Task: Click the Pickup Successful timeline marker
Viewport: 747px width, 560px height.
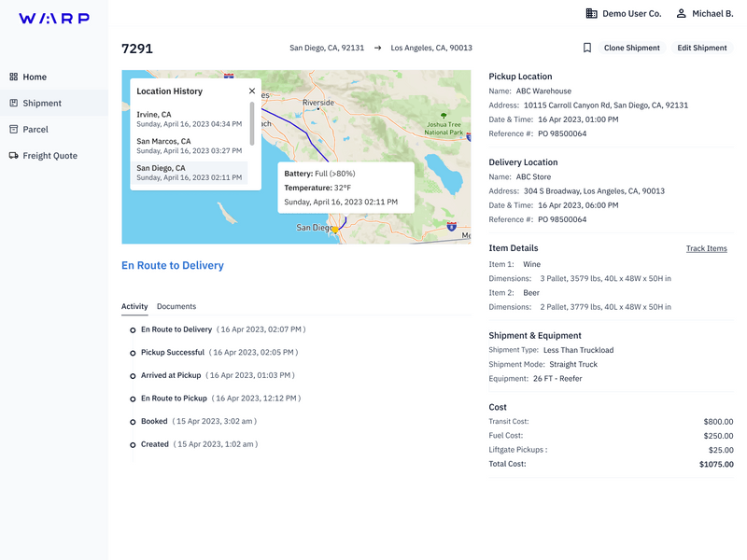Action: pos(133,353)
